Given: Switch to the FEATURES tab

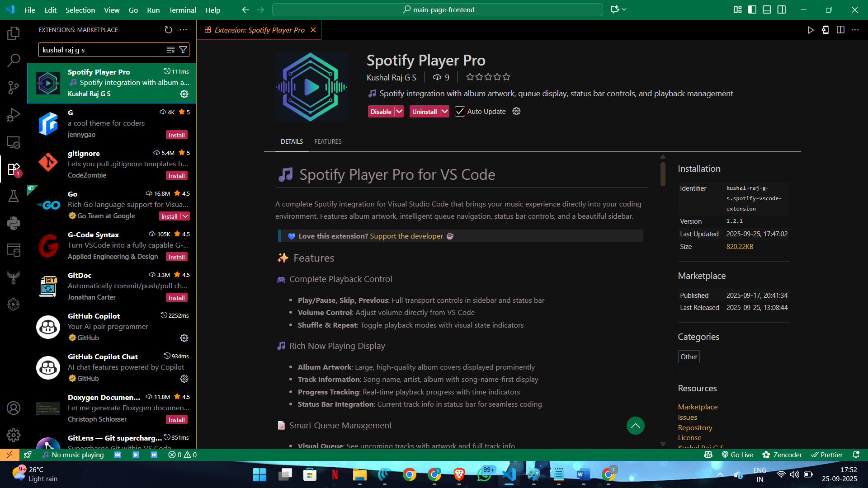Looking at the screenshot, I should (x=328, y=141).
